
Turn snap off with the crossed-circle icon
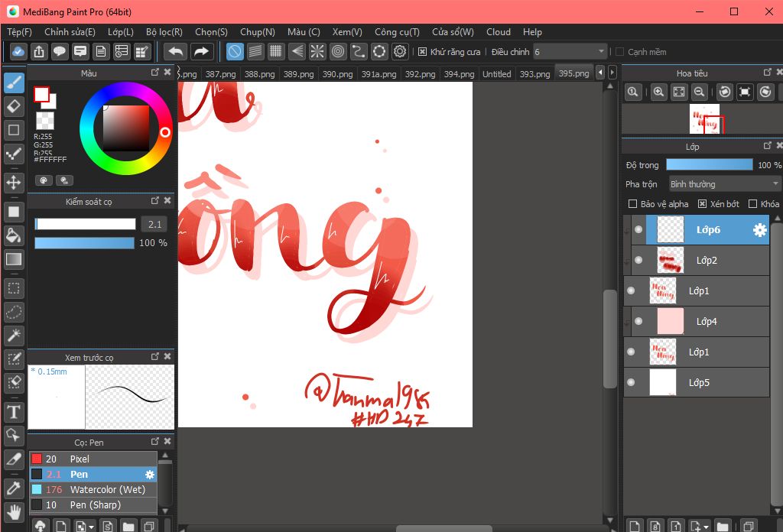[x=235, y=51]
